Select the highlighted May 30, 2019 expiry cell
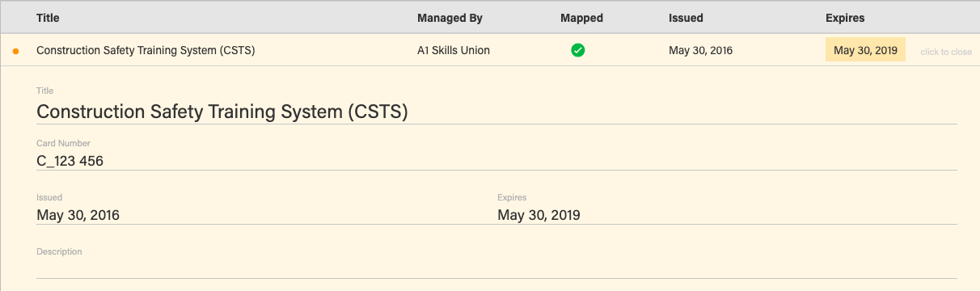Viewport: 980px width, 291px height. 865,50
